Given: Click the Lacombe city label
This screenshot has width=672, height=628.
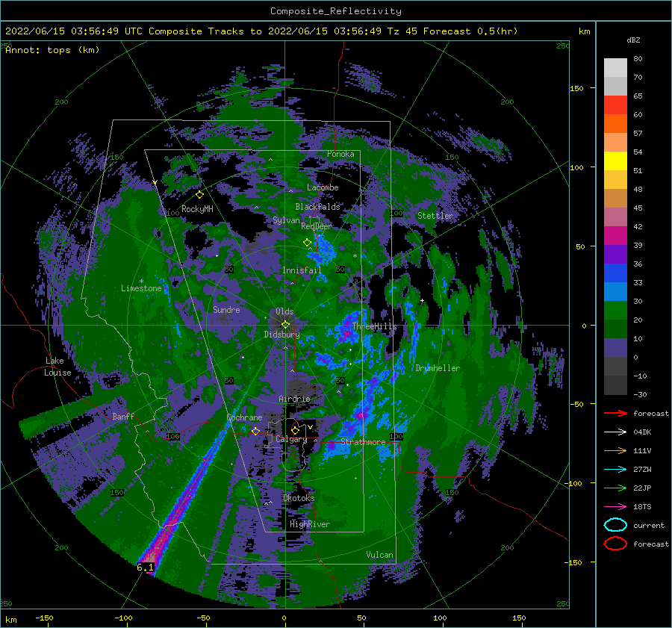Looking at the screenshot, I should [x=323, y=187].
